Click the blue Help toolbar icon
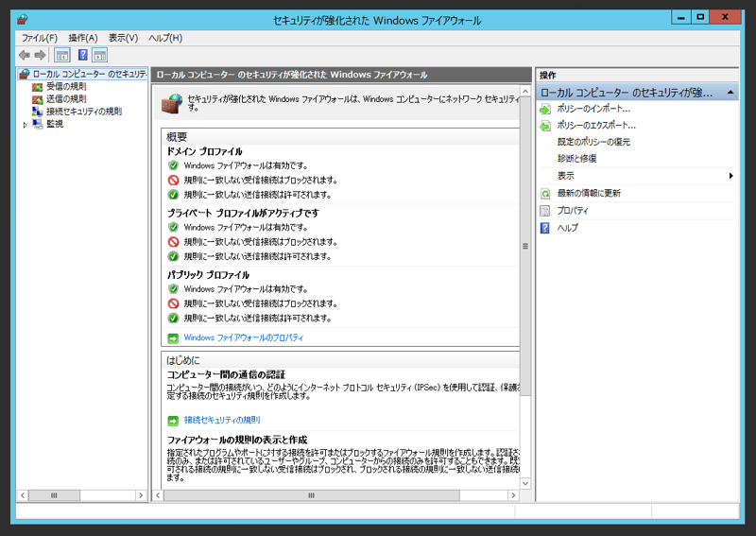The width and height of the screenshot is (756, 536). 83,55
